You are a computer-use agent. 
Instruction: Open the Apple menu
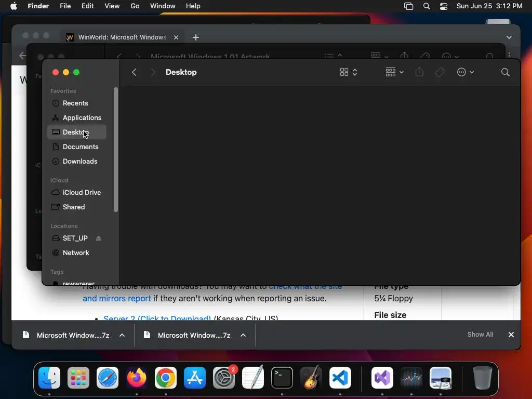(x=14, y=6)
